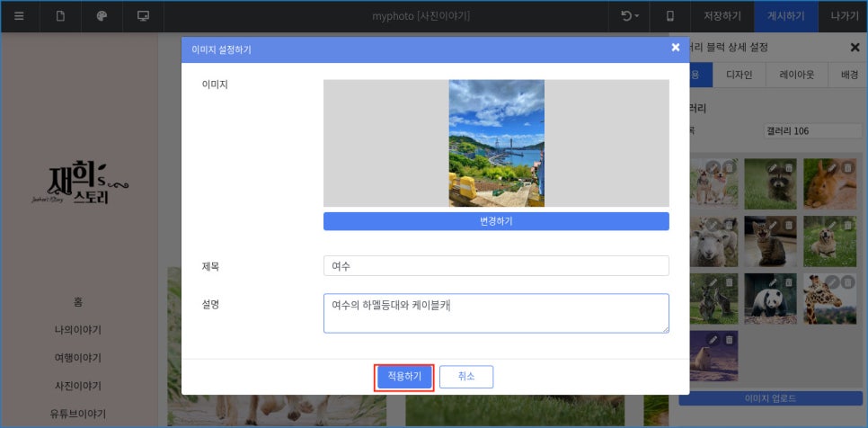Screen dimensions: 868x428
Task: Click the desktop monitor preview icon
Action: pos(144,16)
